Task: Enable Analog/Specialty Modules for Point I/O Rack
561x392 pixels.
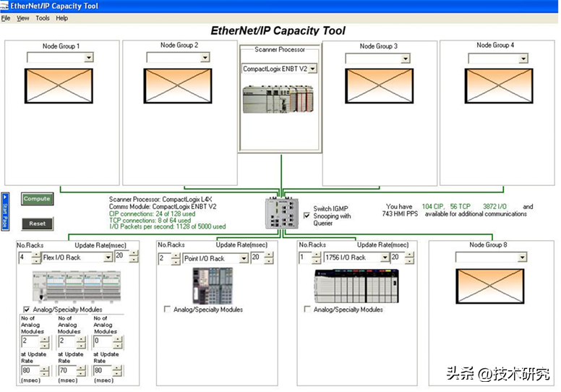Action: pyautogui.click(x=168, y=310)
